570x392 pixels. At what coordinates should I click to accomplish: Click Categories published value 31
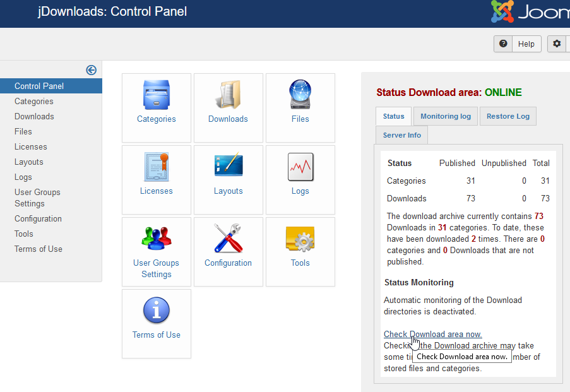[x=471, y=181]
